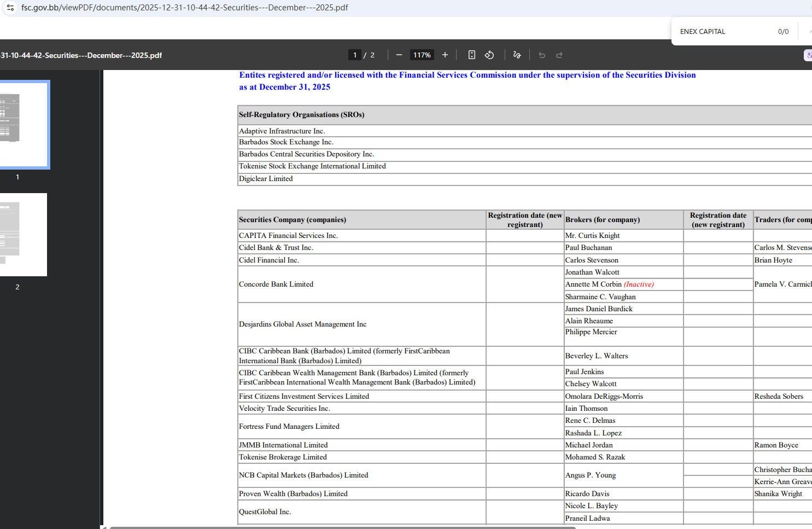
Task: Click the fit to page icon
Action: pyautogui.click(x=472, y=55)
